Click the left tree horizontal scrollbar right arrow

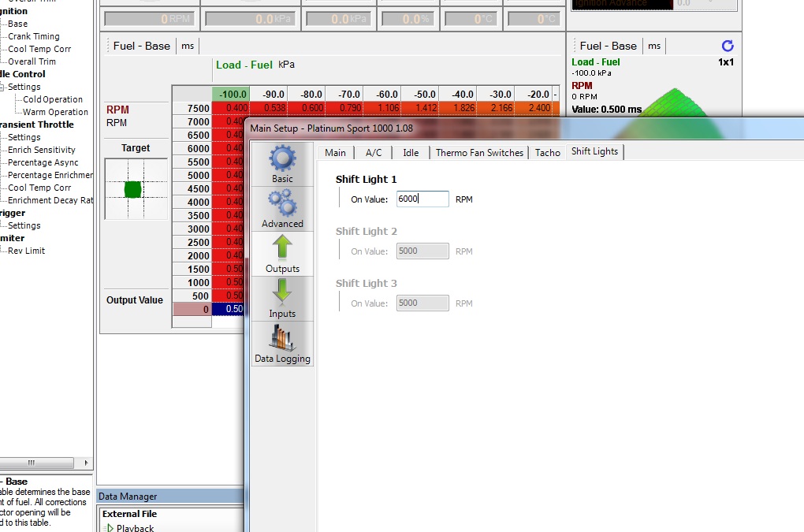pyautogui.click(x=86, y=463)
